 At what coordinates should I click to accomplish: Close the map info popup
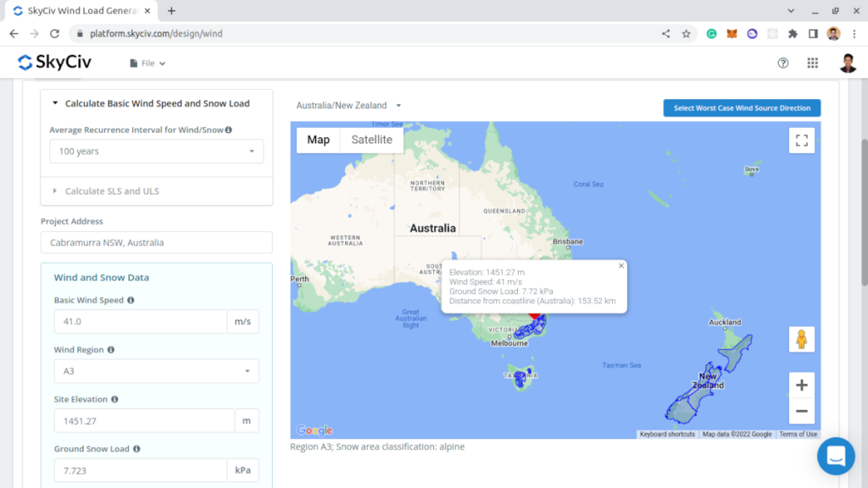[620, 266]
